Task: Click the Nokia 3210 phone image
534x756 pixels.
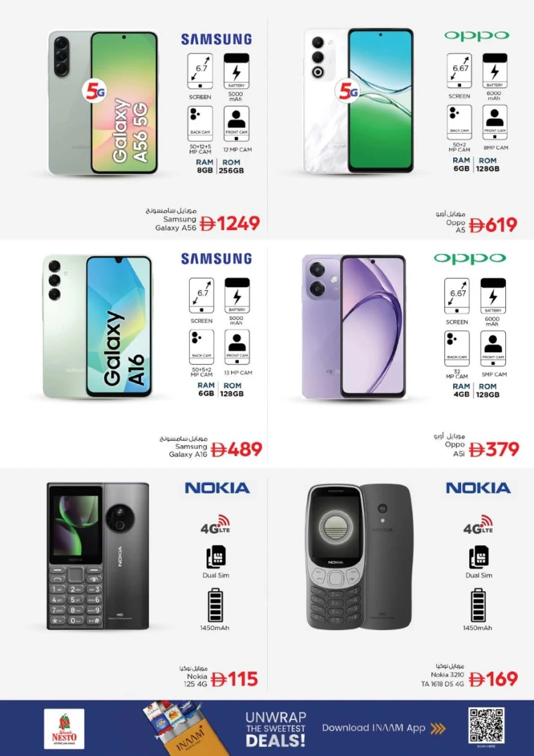Action: 359,556
